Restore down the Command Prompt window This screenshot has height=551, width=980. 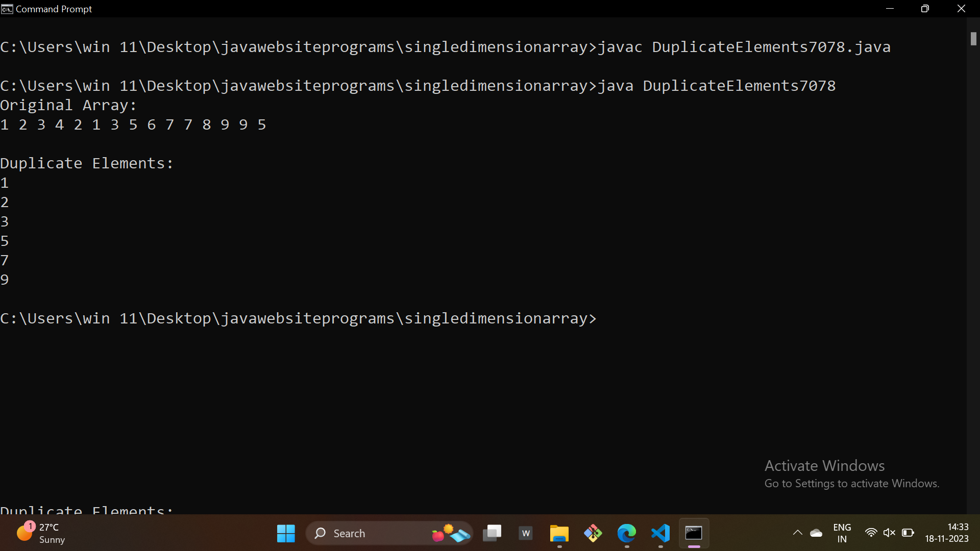click(925, 9)
